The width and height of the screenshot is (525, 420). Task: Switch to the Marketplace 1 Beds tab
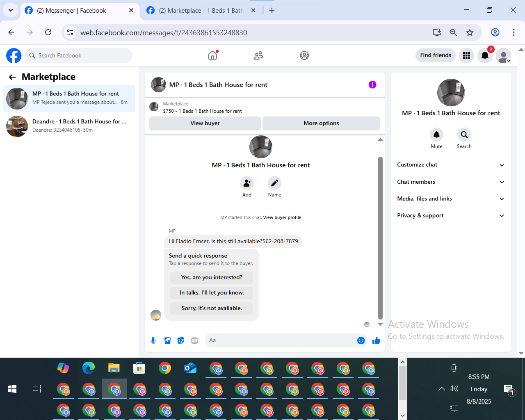click(x=201, y=11)
